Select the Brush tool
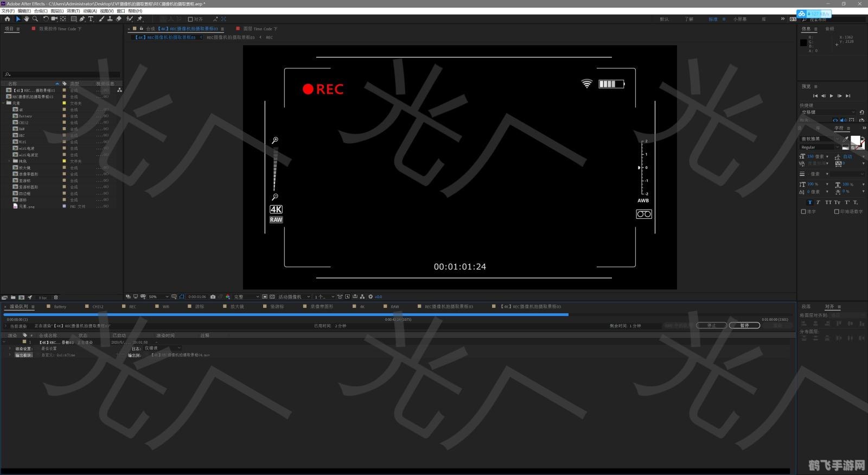Viewport: 868px width, 475px height. pos(101,19)
